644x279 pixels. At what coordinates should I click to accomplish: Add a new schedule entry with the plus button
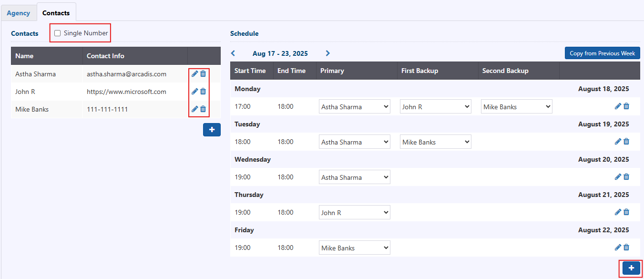(631, 269)
